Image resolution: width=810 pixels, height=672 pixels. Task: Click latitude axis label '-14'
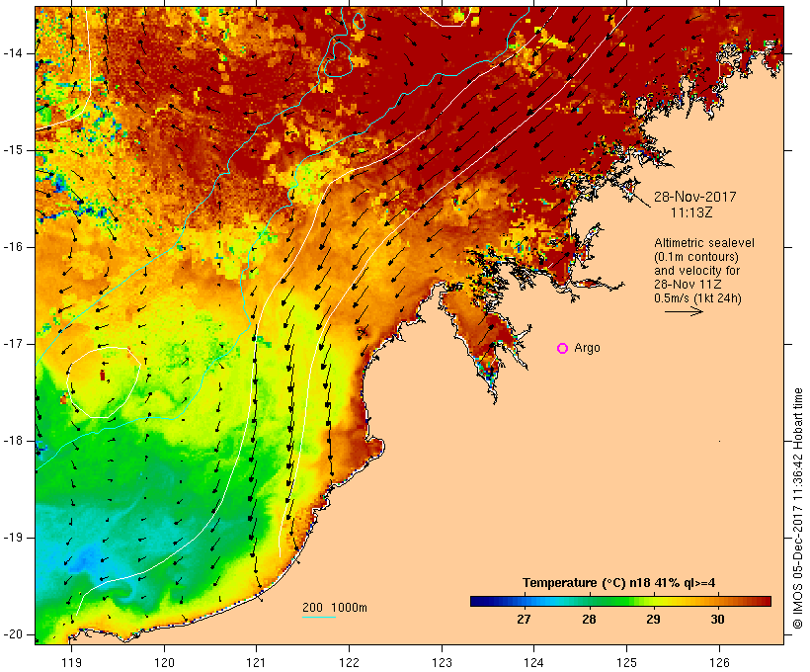tap(13, 53)
